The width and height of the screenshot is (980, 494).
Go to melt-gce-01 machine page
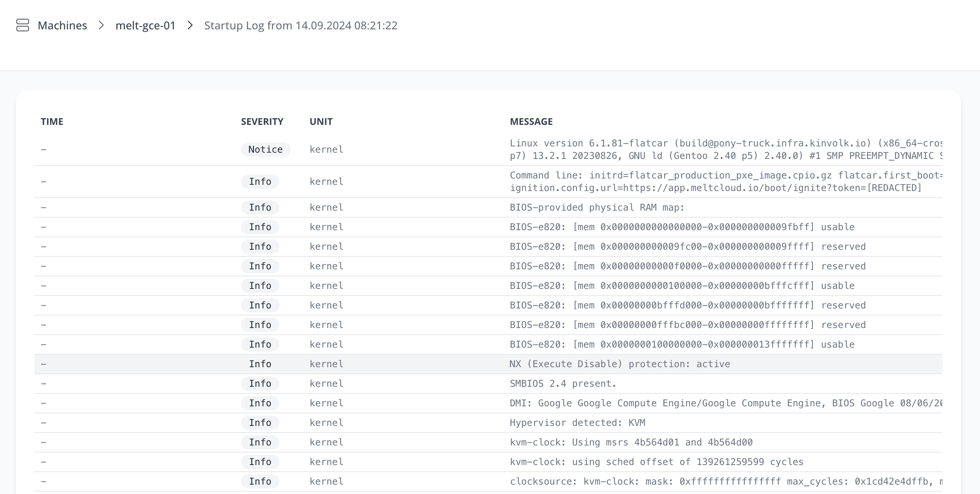pos(145,25)
